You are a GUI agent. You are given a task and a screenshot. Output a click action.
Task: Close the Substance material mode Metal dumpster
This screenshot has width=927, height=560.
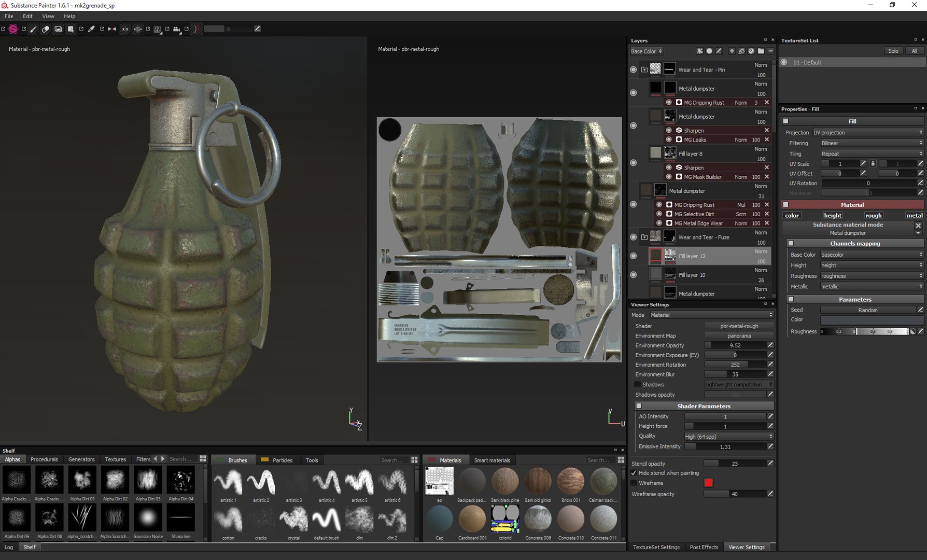tap(918, 226)
